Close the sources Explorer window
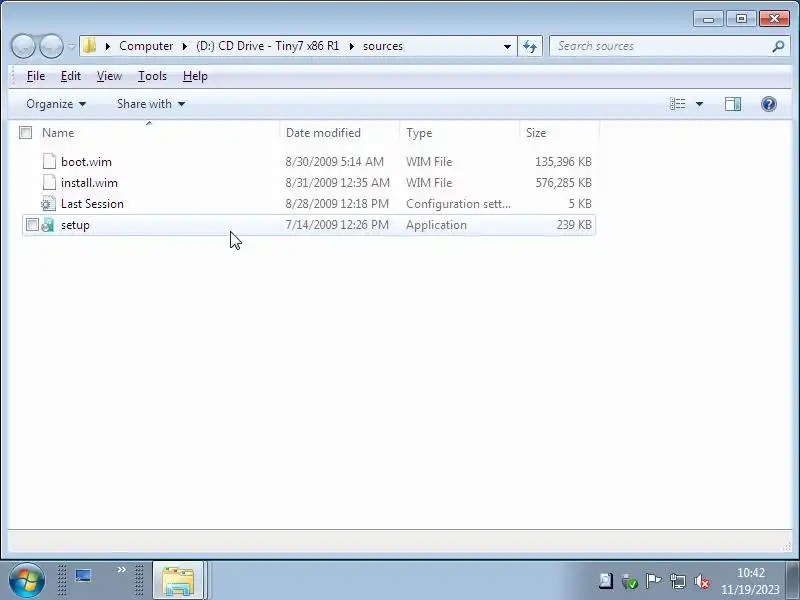 coord(774,19)
